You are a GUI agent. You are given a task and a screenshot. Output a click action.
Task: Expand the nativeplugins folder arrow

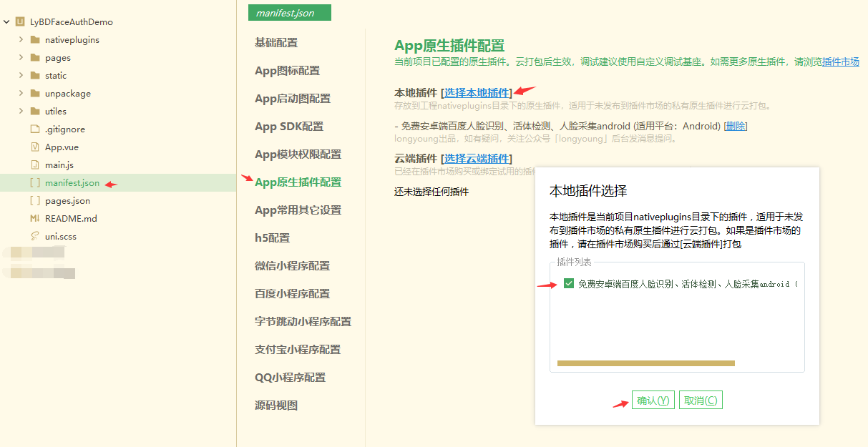(x=21, y=40)
